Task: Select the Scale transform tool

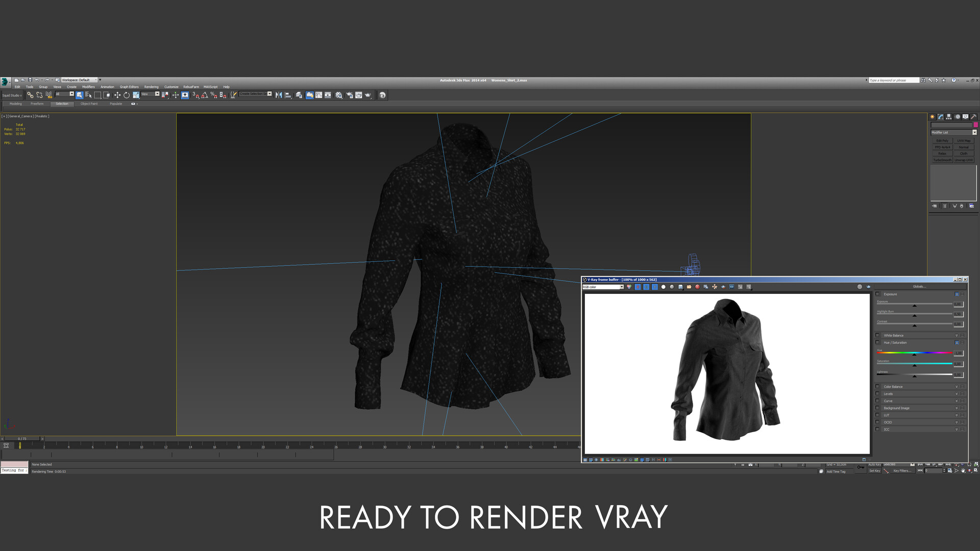Action: click(x=136, y=95)
